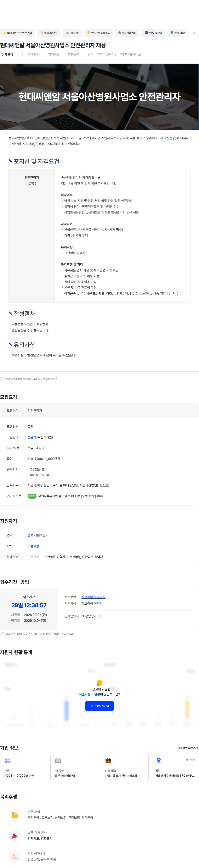Click the banner image of 안전관리자
The width and height of the screenshot is (199, 868).
(99, 97)
